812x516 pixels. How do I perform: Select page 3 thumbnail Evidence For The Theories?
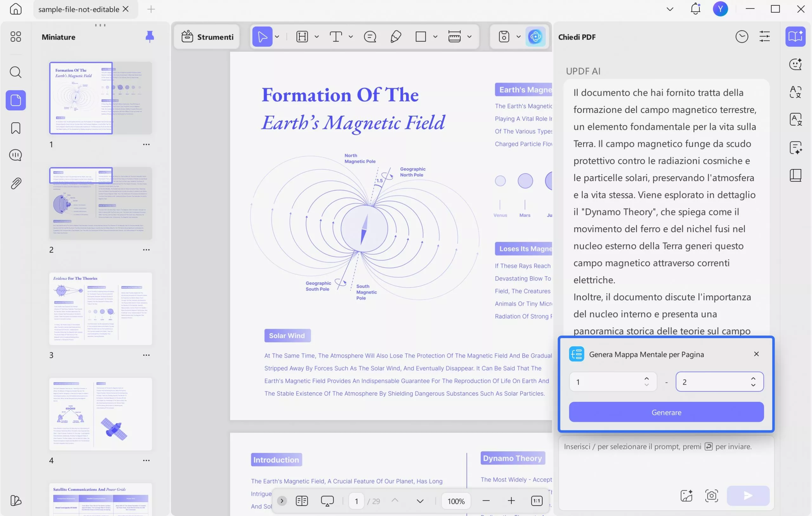tap(101, 309)
